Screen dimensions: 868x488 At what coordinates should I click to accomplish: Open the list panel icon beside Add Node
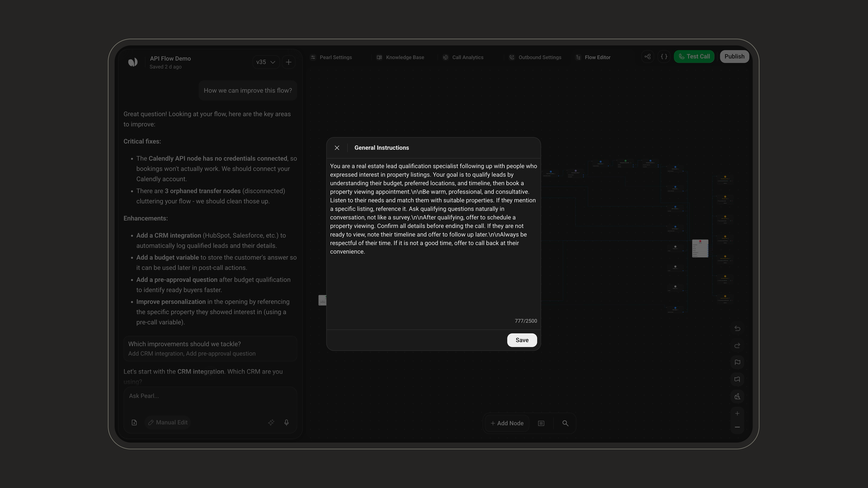coord(541,423)
